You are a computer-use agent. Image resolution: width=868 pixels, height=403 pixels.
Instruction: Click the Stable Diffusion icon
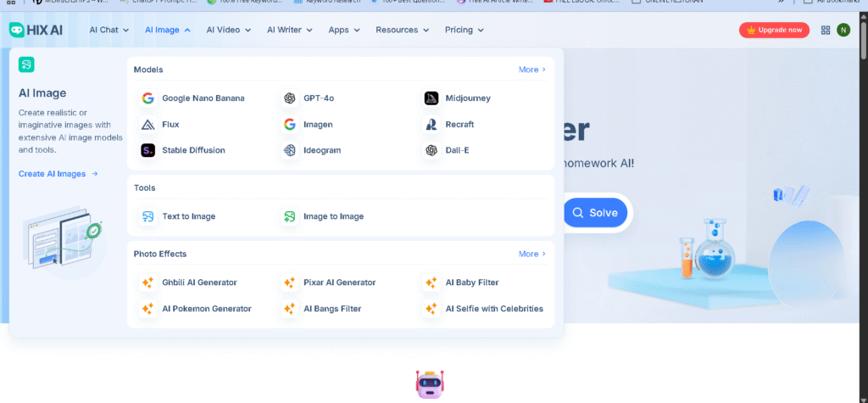(x=147, y=150)
